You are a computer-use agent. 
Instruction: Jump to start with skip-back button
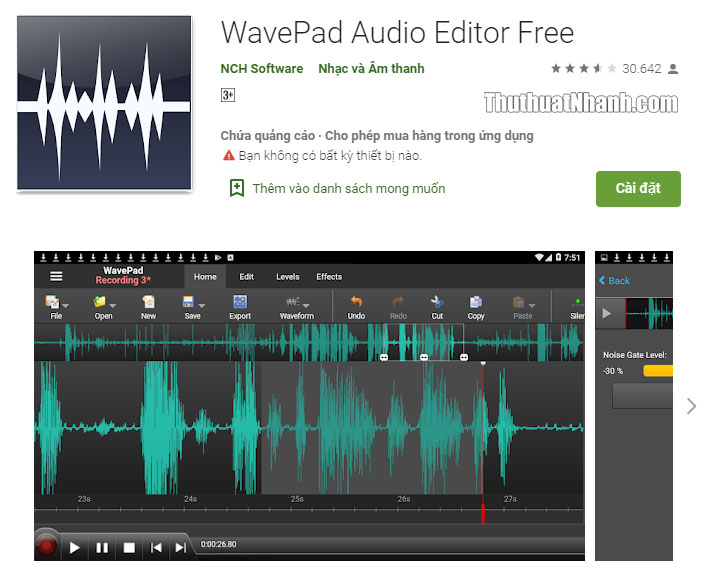click(x=156, y=548)
